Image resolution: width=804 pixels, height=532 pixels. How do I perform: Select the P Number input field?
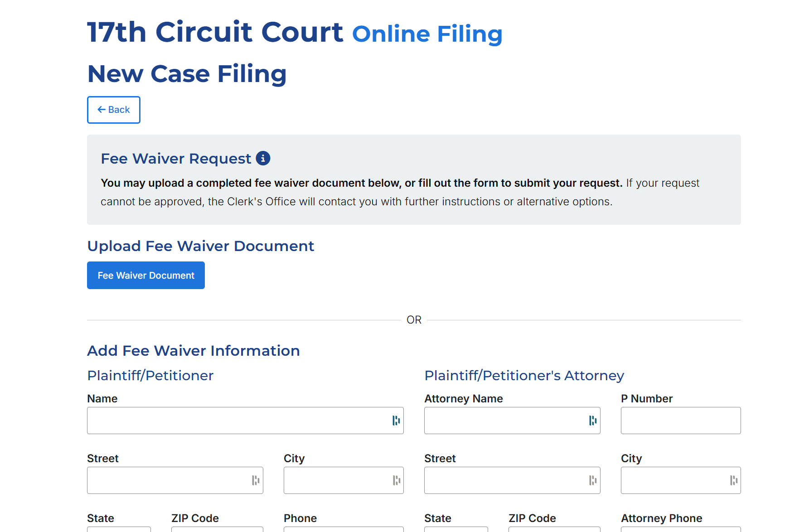(681, 421)
